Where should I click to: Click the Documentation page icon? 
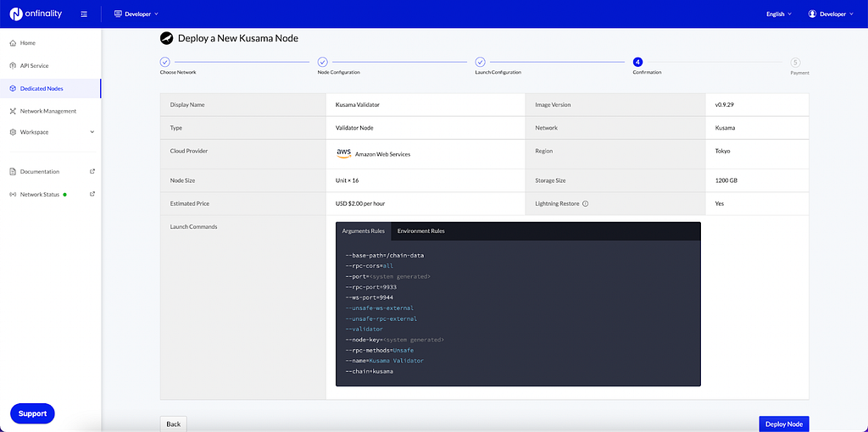click(x=13, y=171)
